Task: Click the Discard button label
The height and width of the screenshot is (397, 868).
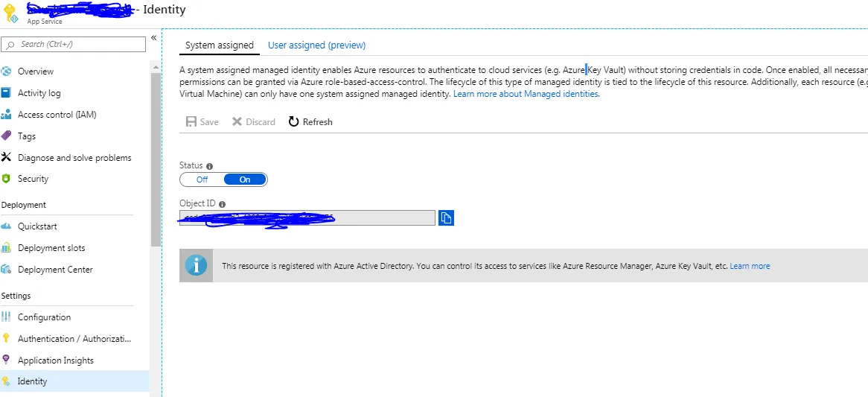Action: click(261, 122)
